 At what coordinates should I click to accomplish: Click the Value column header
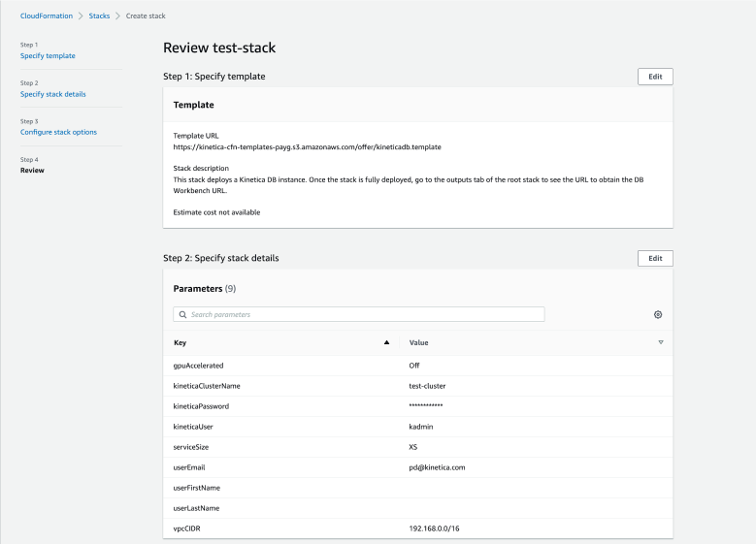pos(418,342)
